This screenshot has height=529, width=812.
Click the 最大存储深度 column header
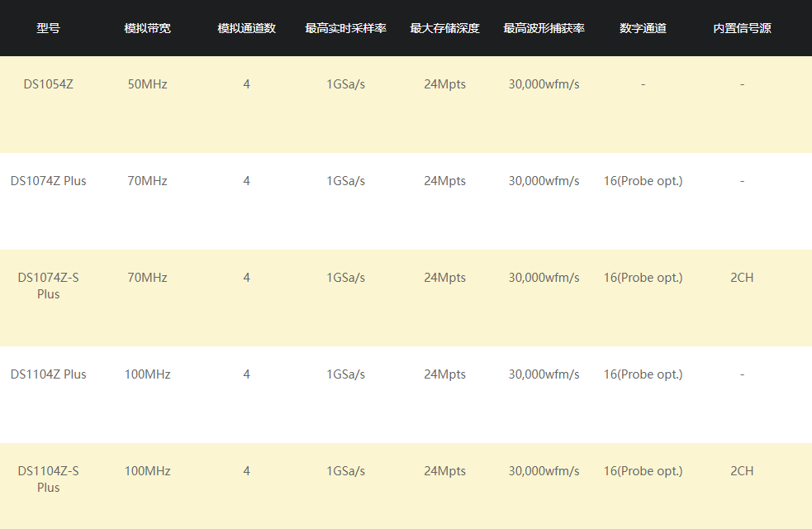coord(445,28)
